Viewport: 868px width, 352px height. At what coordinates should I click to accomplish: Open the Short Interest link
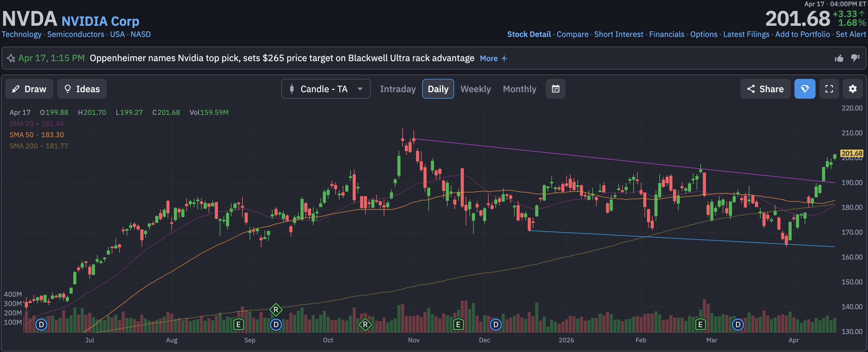(x=618, y=34)
